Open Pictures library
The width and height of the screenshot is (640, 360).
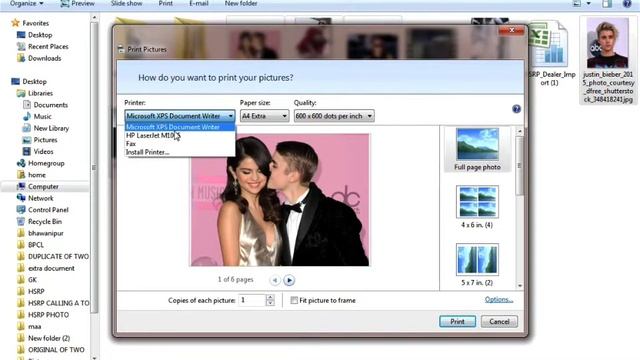point(45,140)
